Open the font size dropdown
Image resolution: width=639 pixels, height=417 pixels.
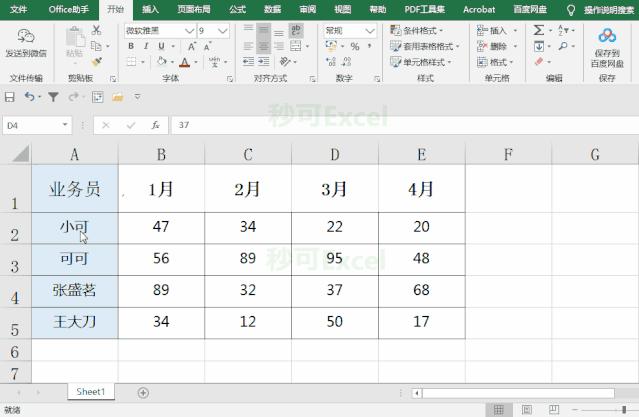(223, 31)
